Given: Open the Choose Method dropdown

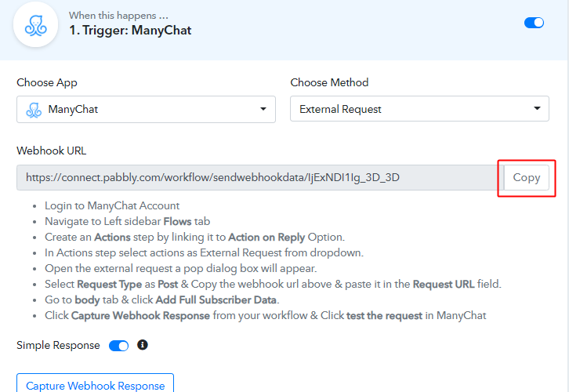Looking at the screenshot, I should click(x=419, y=108).
